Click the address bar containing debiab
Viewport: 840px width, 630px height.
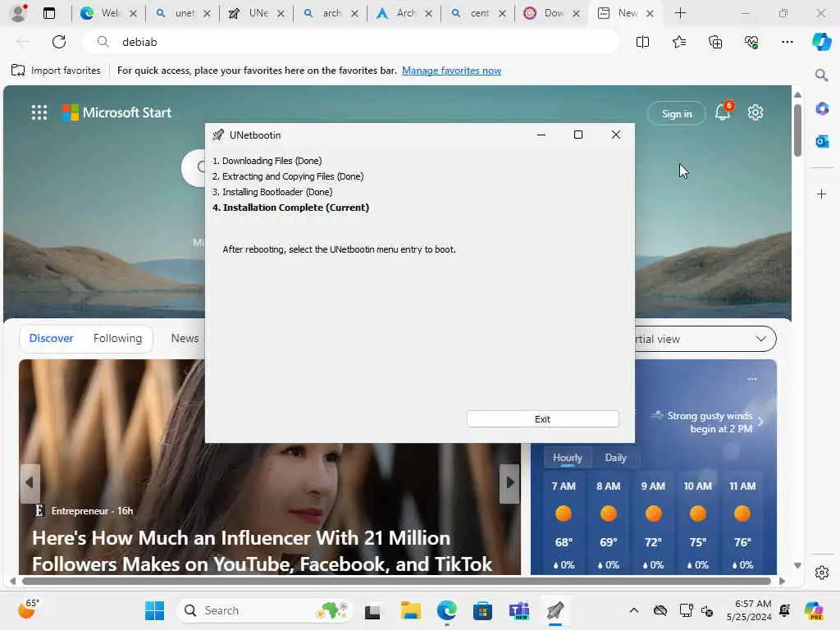(x=351, y=42)
